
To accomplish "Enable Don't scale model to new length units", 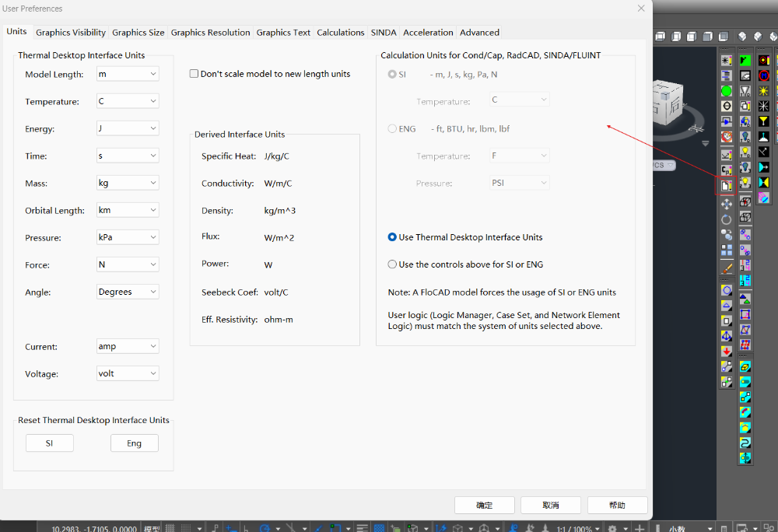I will [x=194, y=74].
